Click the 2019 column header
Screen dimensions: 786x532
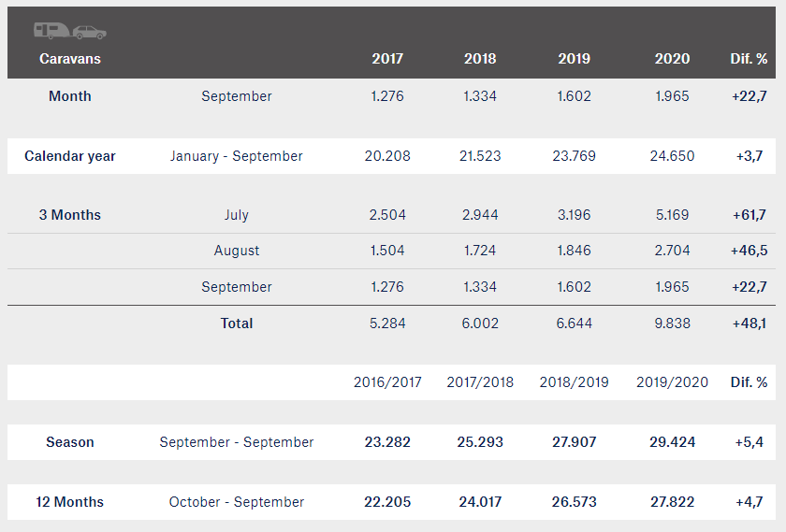coord(575,59)
